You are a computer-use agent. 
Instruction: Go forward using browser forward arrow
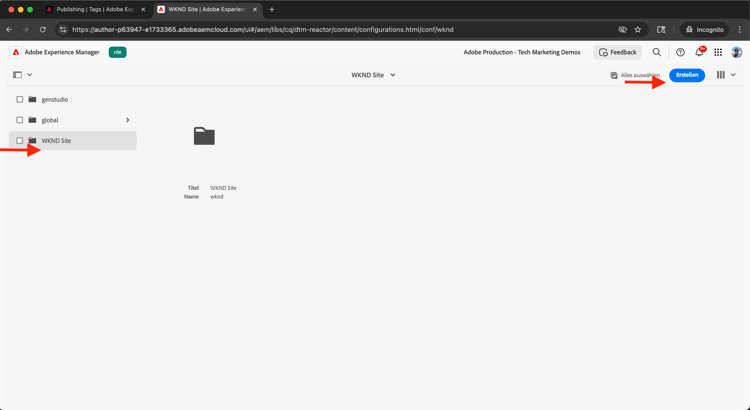[x=26, y=30]
